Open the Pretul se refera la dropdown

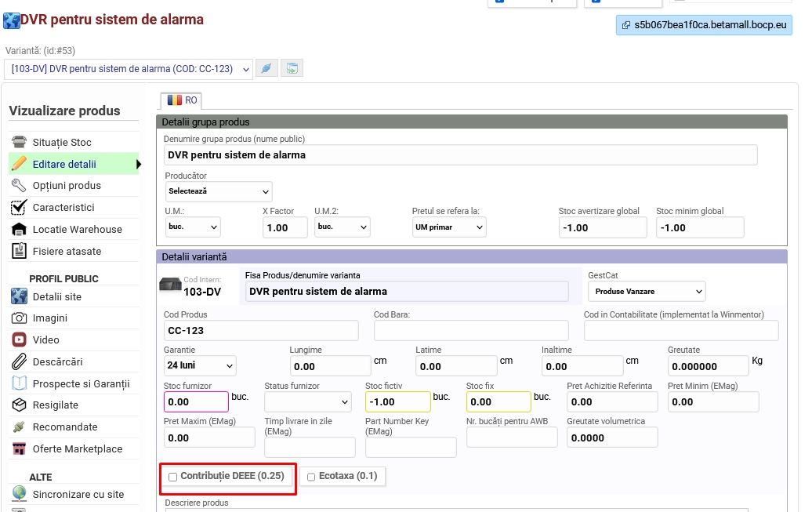[x=449, y=227]
